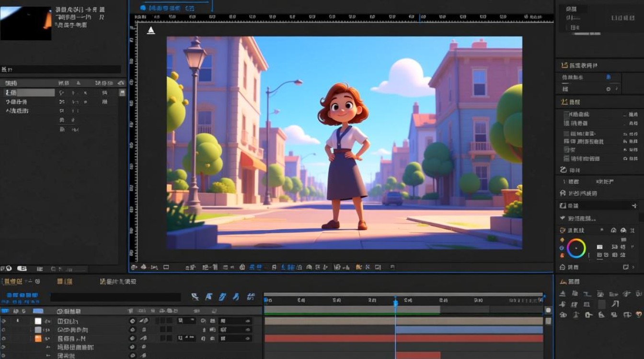Viewport: 644px width, 359px height.
Task: Click the rectangle icon in the viewer's bottom toolbar
Action: (166, 267)
